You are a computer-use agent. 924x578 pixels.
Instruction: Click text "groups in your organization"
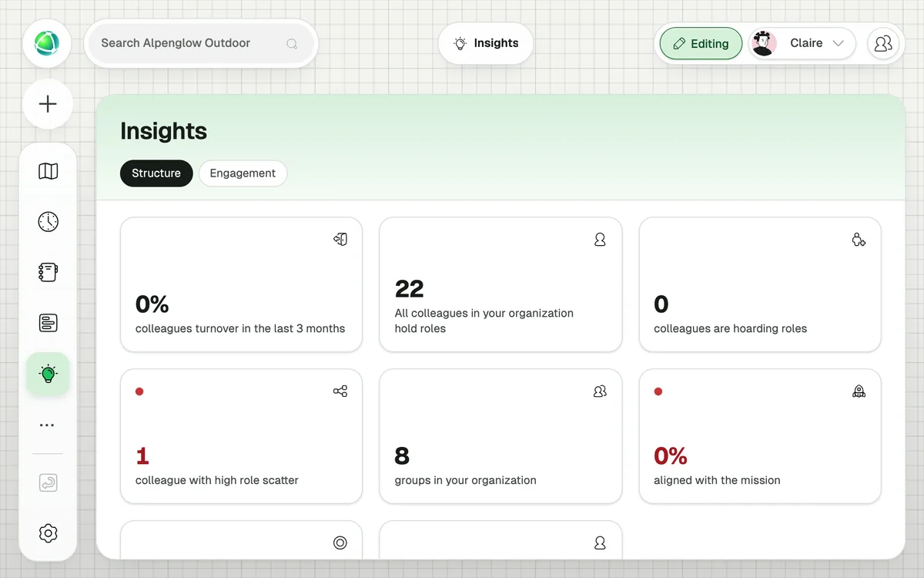pos(466,480)
